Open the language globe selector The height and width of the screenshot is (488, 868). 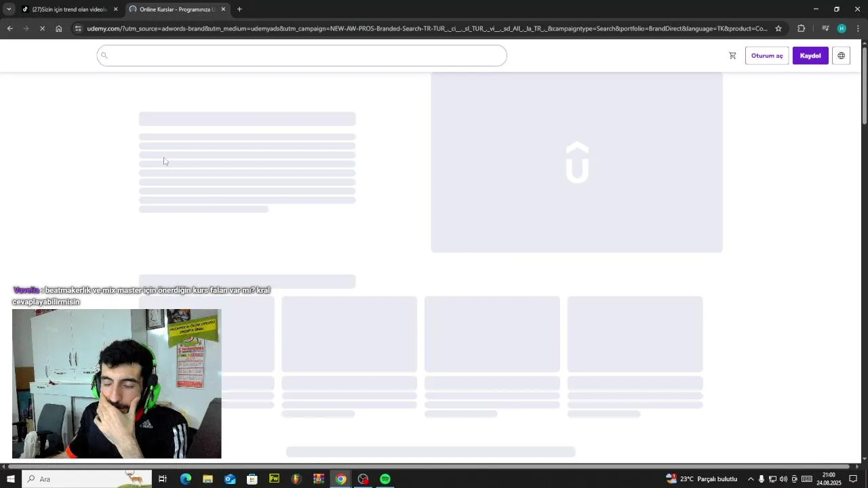pos(841,56)
